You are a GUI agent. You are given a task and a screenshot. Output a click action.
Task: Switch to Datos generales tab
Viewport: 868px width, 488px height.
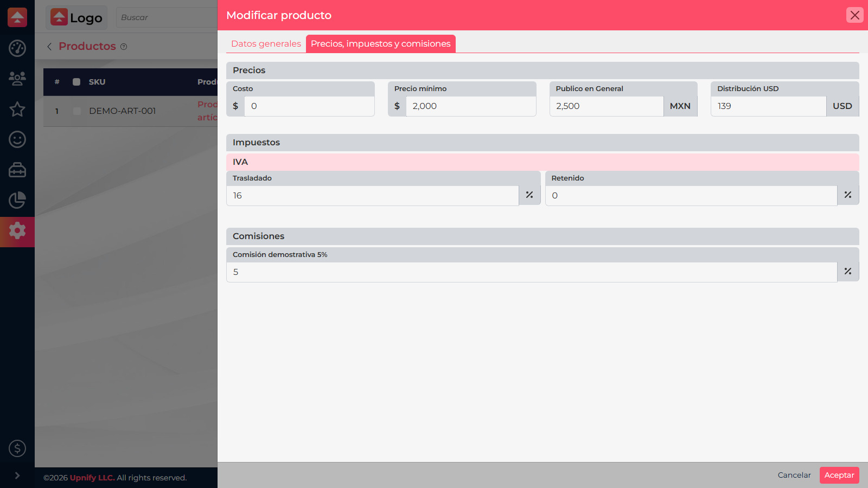click(x=266, y=44)
